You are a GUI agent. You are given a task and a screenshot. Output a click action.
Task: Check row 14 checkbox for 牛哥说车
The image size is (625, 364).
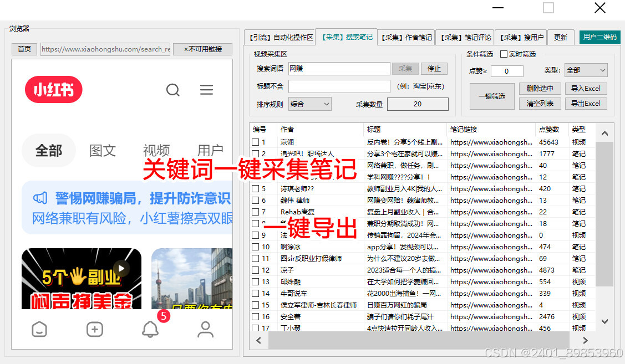coord(256,293)
